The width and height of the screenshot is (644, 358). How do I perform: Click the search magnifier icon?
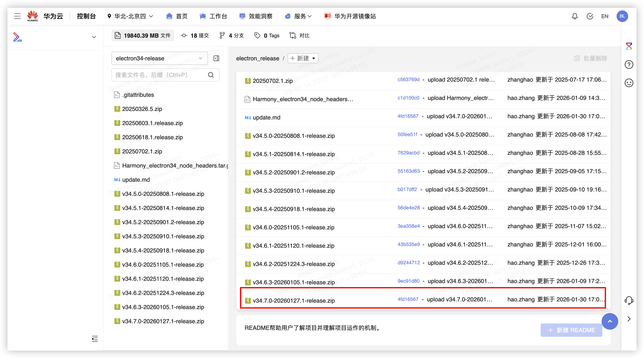tap(211, 75)
